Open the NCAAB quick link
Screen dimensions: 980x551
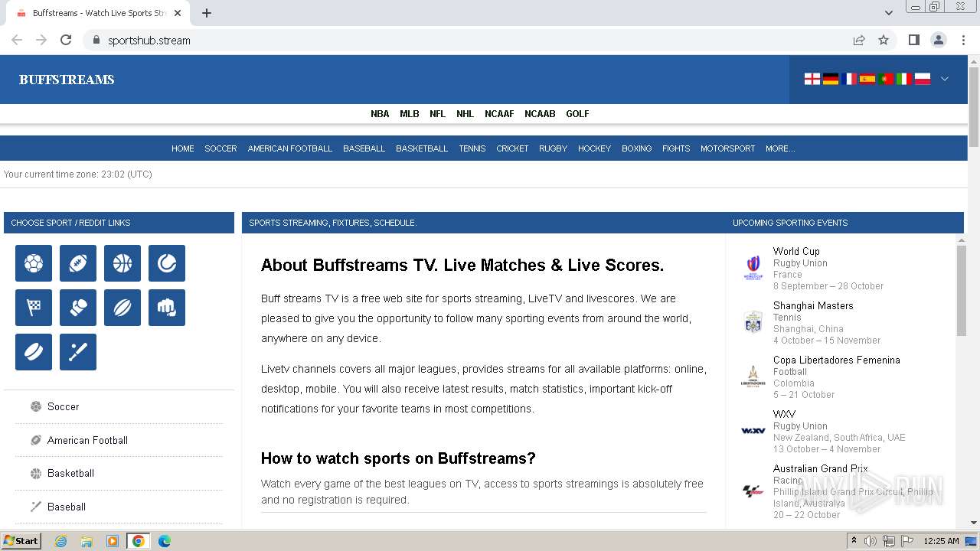[x=540, y=114]
